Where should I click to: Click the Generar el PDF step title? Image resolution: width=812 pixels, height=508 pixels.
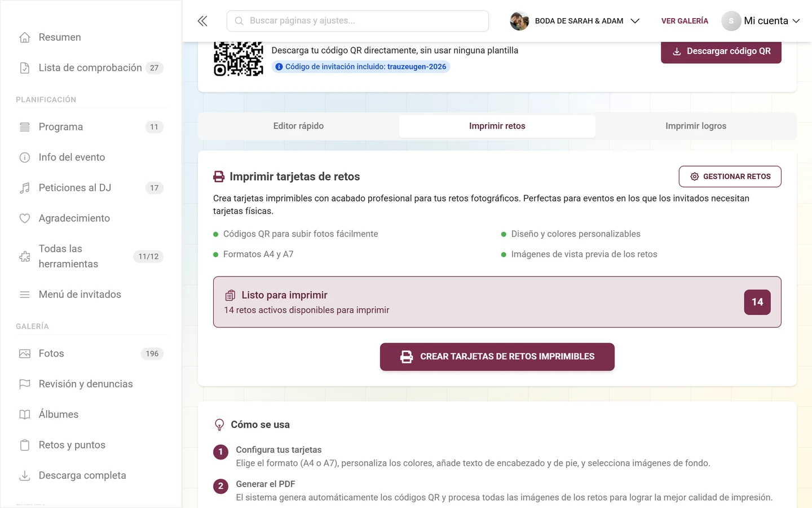pos(266,484)
